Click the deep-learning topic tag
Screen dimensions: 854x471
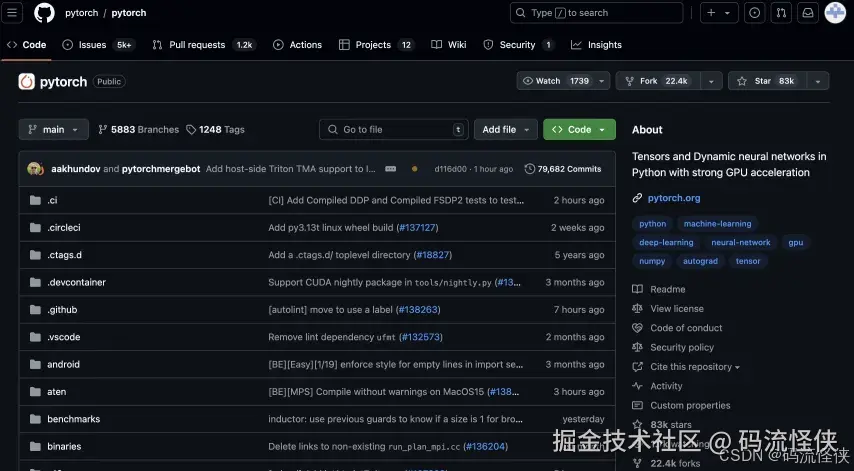[x=666, y=242]
